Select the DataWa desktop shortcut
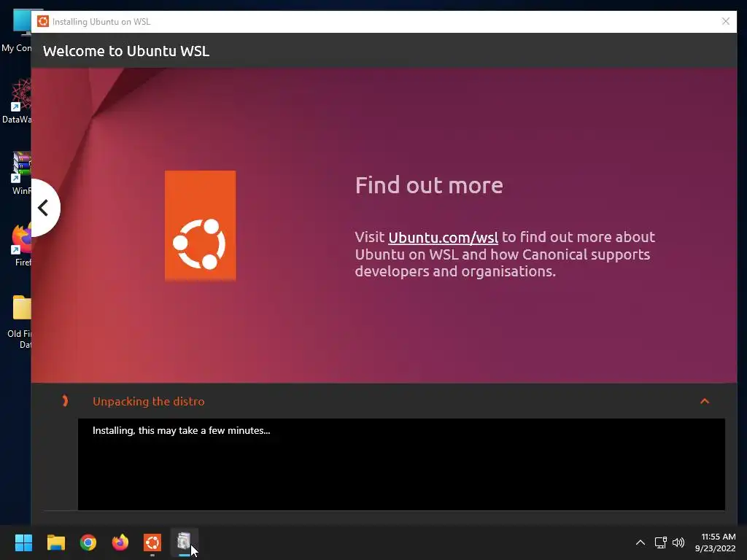Image resolution: width=747 pixels, height=560 pixels. point(18,102)
